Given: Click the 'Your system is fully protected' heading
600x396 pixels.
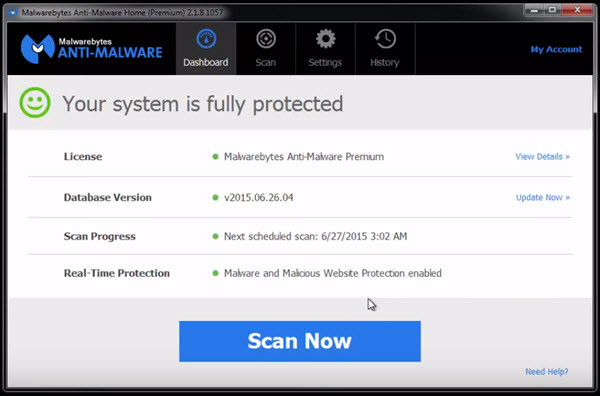Looking at the screenshot, I should [202, 104].
